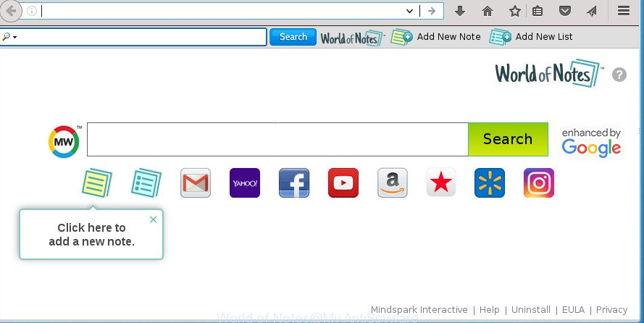Click the yellow new note icon

click(96, 183)
